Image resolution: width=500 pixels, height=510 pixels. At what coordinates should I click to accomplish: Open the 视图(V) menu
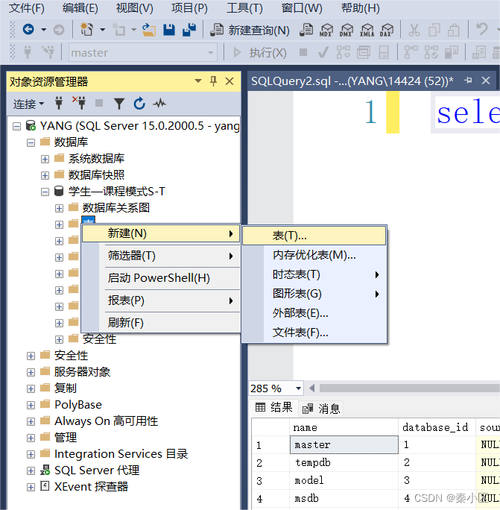(135, 8)
